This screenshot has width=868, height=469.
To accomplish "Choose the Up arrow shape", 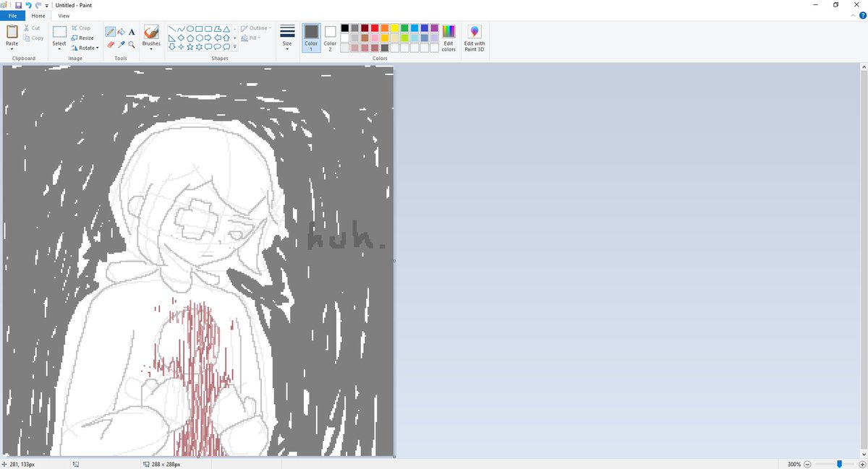I will click(x=226, y=38).
